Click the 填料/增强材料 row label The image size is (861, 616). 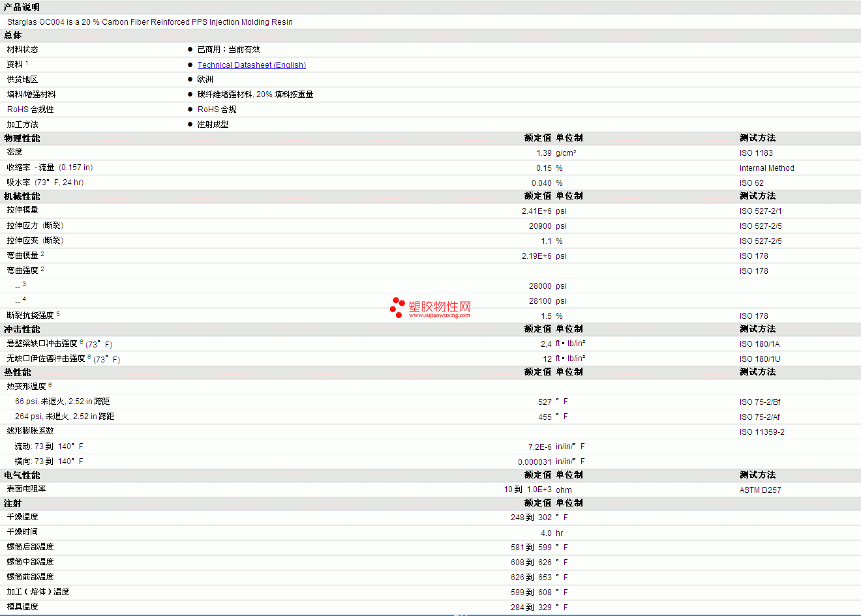coord(31,95)
